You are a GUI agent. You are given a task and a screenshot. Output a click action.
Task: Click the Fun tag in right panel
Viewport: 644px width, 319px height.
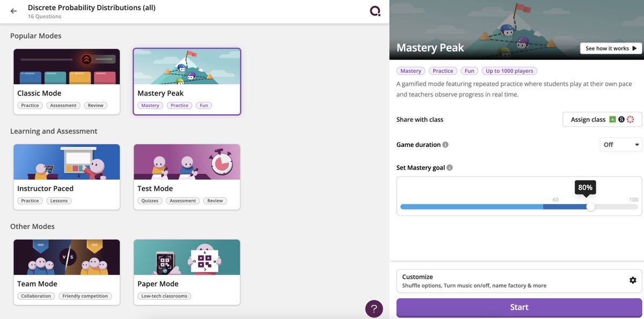pyautogui.click(x=470, y=71)
